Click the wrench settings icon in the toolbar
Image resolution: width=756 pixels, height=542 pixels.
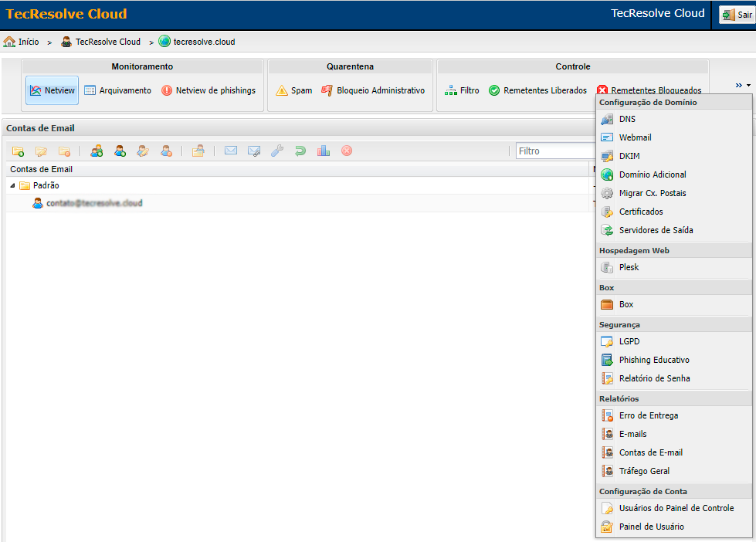click(277, 151)
